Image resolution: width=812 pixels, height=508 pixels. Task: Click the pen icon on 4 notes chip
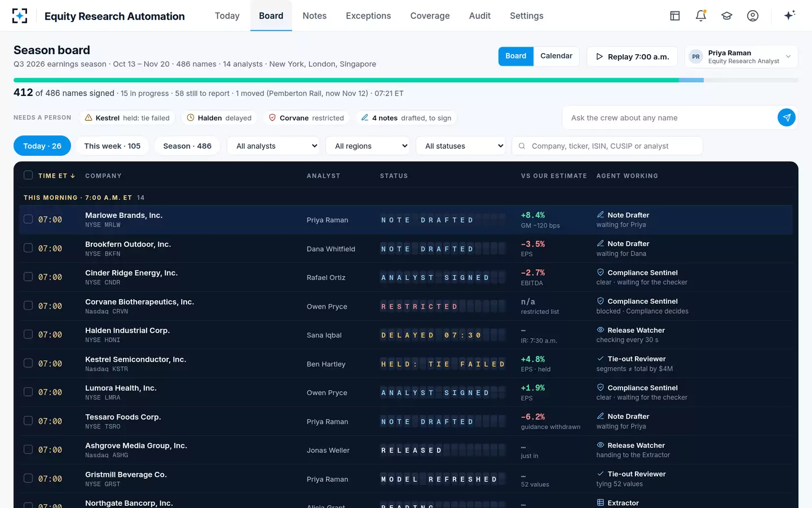365,118
